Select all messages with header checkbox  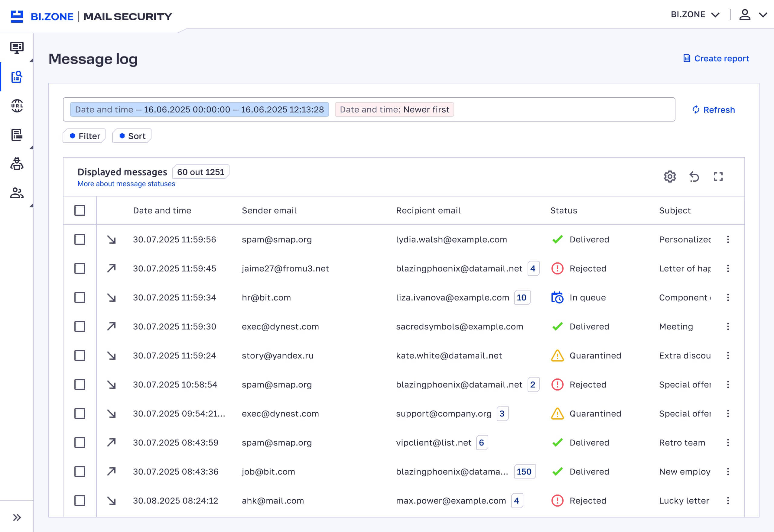tap(80, 211)
